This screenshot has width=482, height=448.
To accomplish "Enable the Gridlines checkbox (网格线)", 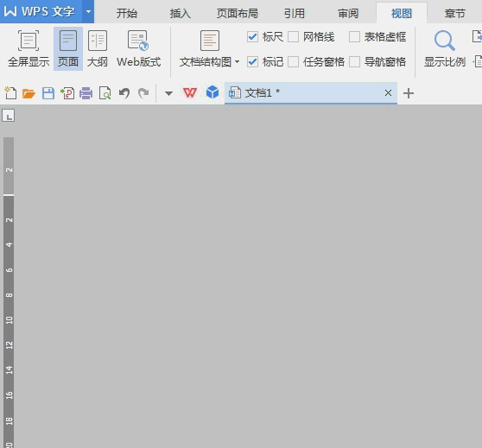I will tap(293, 37).
